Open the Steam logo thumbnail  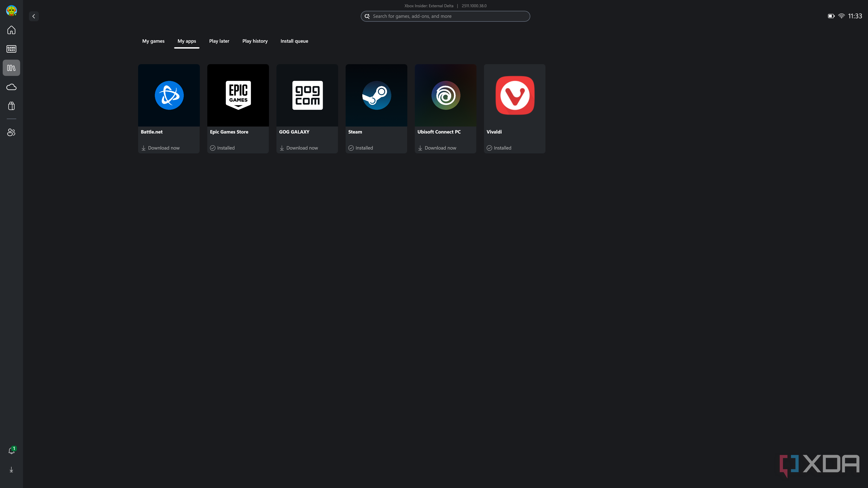(x=376, y=95)
